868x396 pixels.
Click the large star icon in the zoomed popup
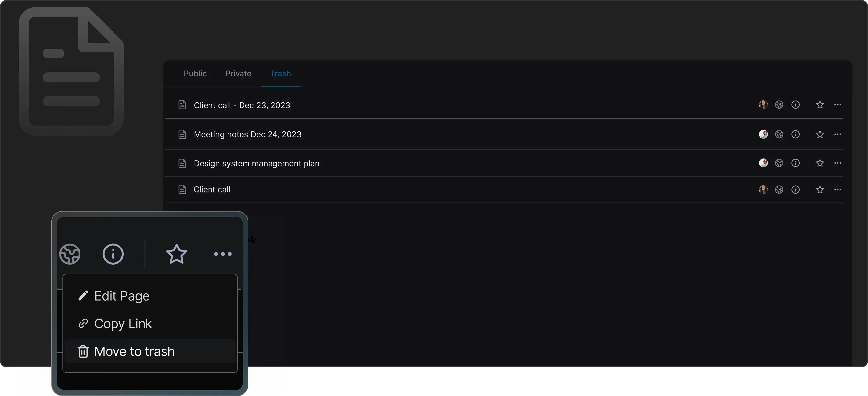[x=177, y=254]
